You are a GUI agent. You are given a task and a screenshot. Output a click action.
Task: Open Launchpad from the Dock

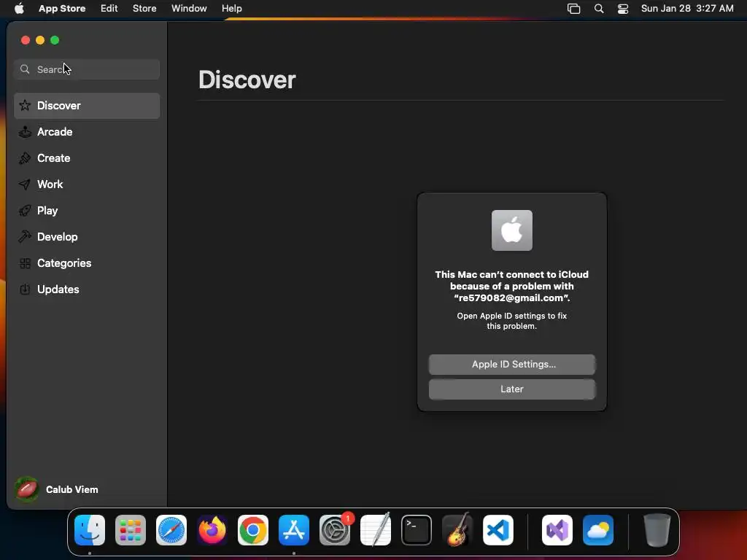click(x=131, y=530)
